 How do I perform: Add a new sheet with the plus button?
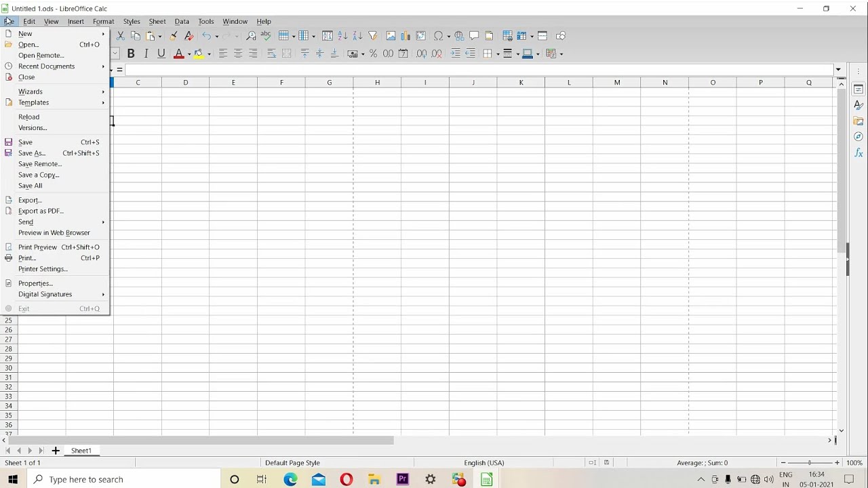pos(56,451)
